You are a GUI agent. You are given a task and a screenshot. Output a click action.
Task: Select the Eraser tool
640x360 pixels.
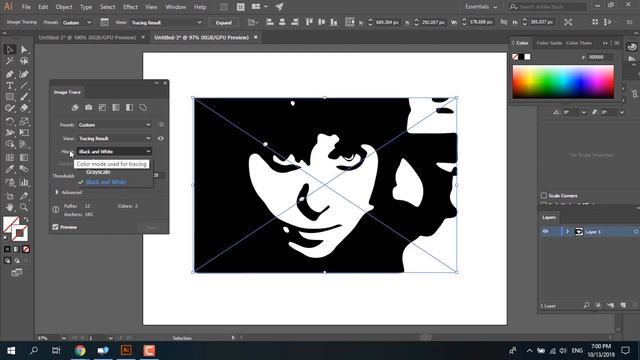coord(24,109)
